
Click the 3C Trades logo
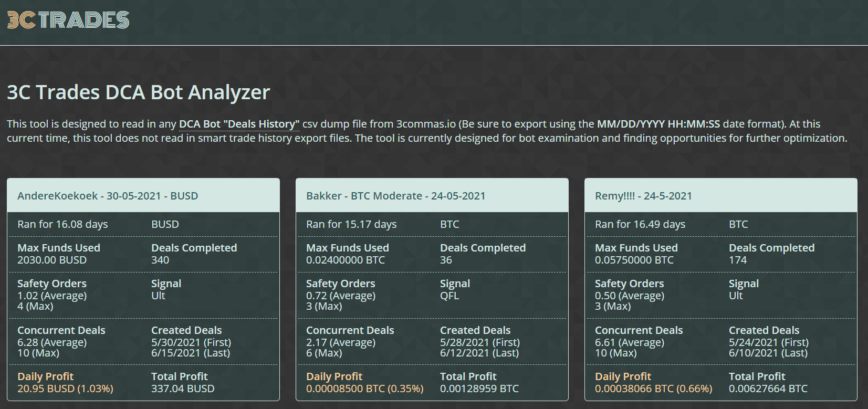(68, 20)
